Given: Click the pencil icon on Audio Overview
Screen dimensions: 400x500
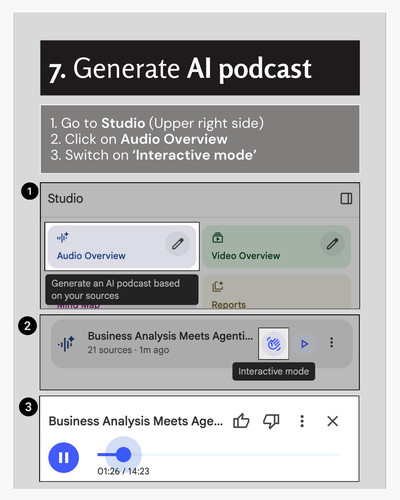Looking at the screenshot, I should coord(178,244).
